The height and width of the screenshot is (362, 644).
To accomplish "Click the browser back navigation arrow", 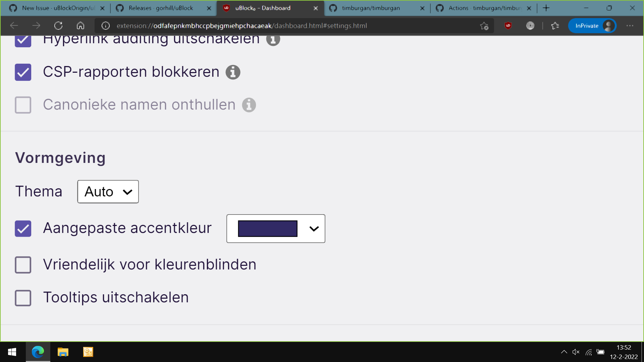I will [x=14, y=25].
